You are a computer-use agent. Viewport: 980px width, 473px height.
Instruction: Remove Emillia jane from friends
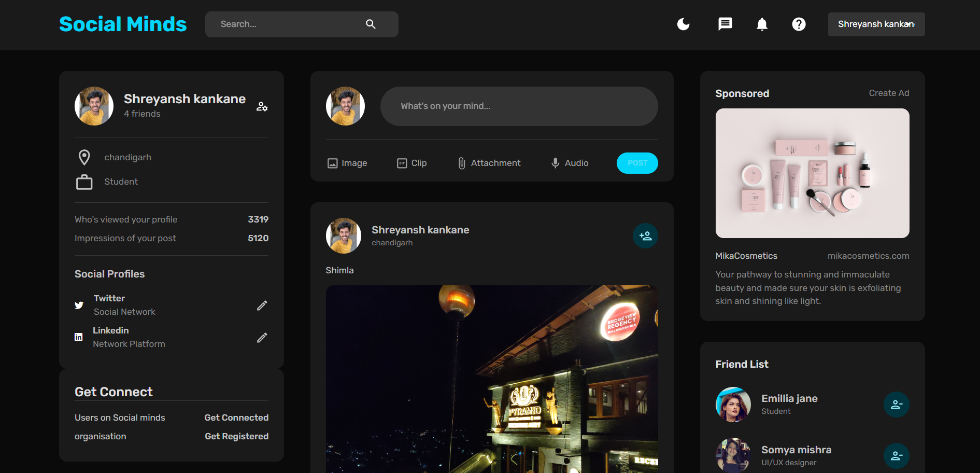pos(896,405)
